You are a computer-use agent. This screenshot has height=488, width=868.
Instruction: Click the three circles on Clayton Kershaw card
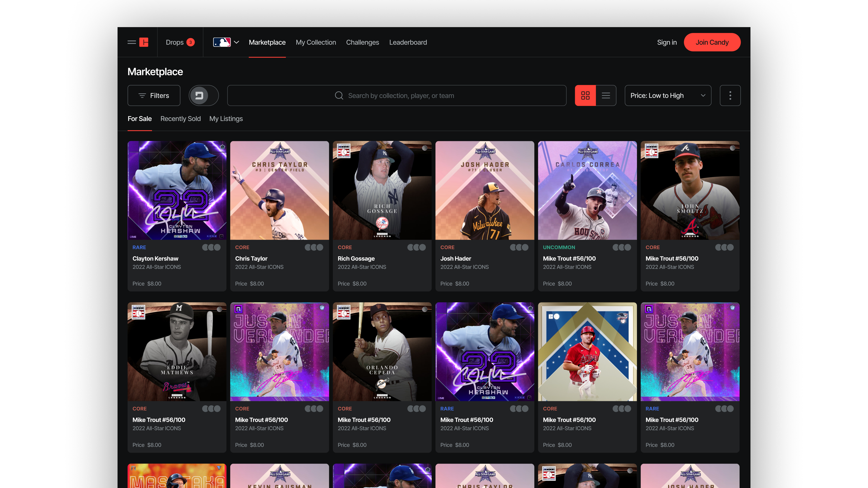tap(211, 247)
